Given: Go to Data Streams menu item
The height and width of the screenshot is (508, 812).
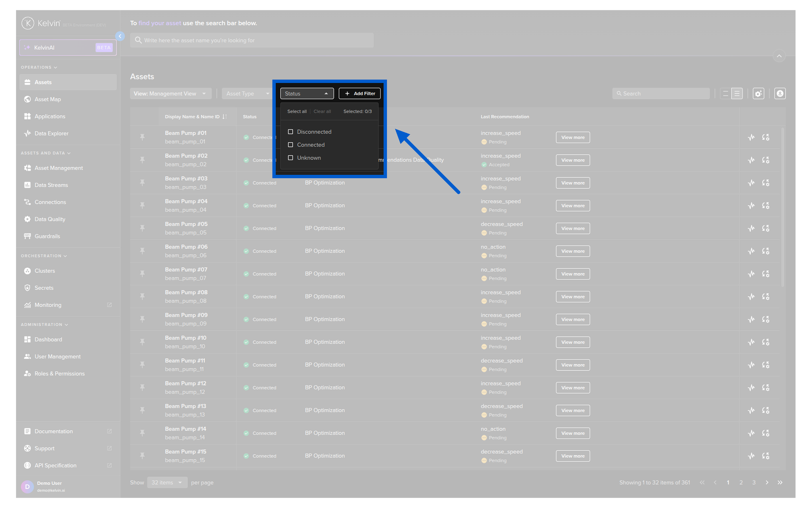Looking at the screenshot, I should 51,185.
